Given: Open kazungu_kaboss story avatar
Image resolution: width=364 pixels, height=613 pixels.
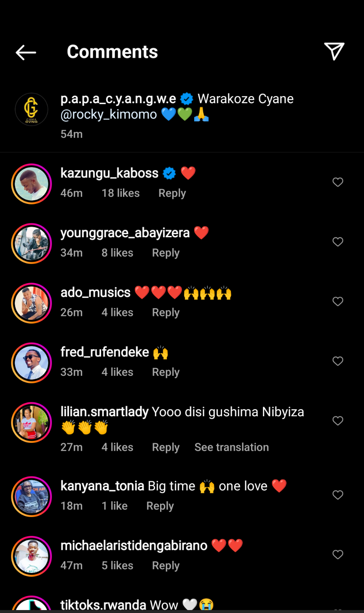Looking at the screenshot, I should tap(31, 184).
